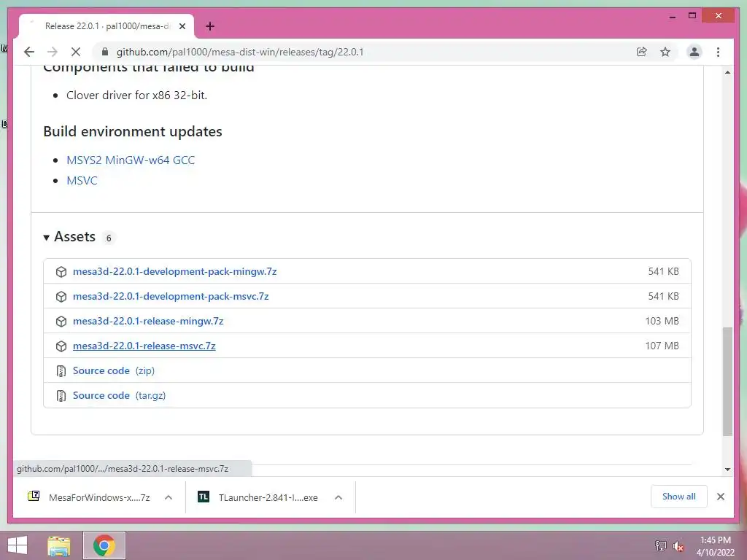The image size is (747, 560).
Task: Download mesa3d-22.0.1-release-mingw.7z
Action: click(148, 321)
